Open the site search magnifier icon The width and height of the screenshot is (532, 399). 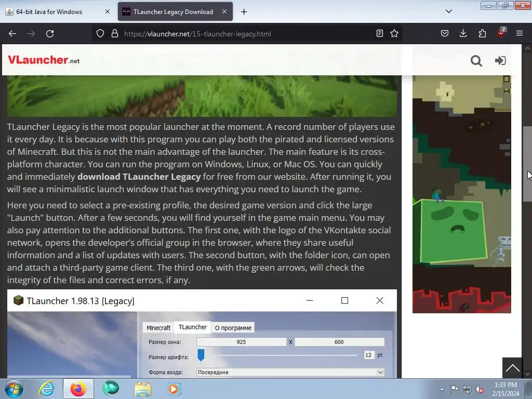point(476,61)
